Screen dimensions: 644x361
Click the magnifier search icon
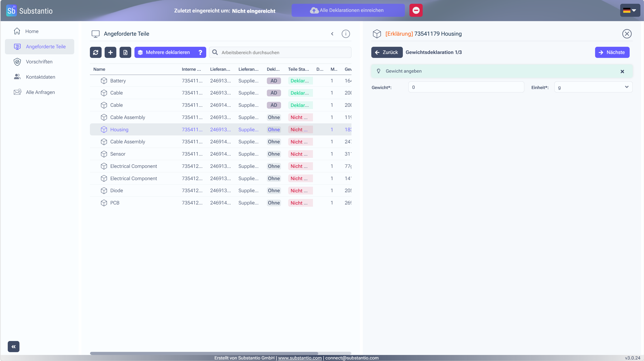point(215,52)
